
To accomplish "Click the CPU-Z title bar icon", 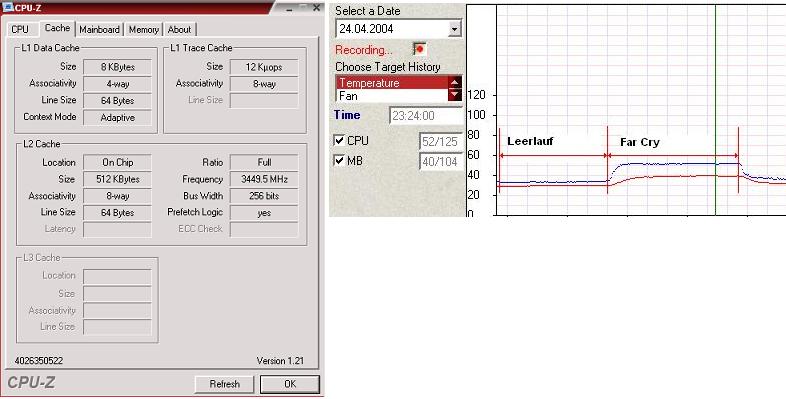I will point(8,7).
